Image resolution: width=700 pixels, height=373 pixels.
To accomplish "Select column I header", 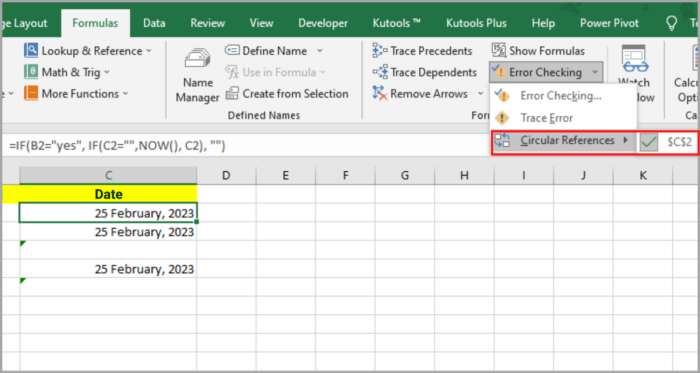I will [524, 175].
